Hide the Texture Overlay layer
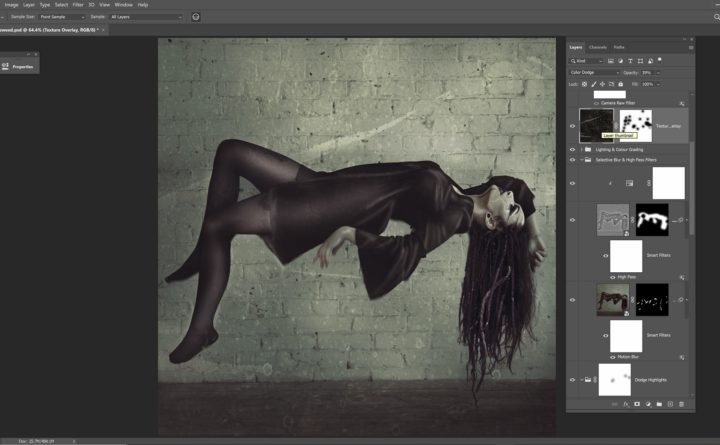 (573, 126)
